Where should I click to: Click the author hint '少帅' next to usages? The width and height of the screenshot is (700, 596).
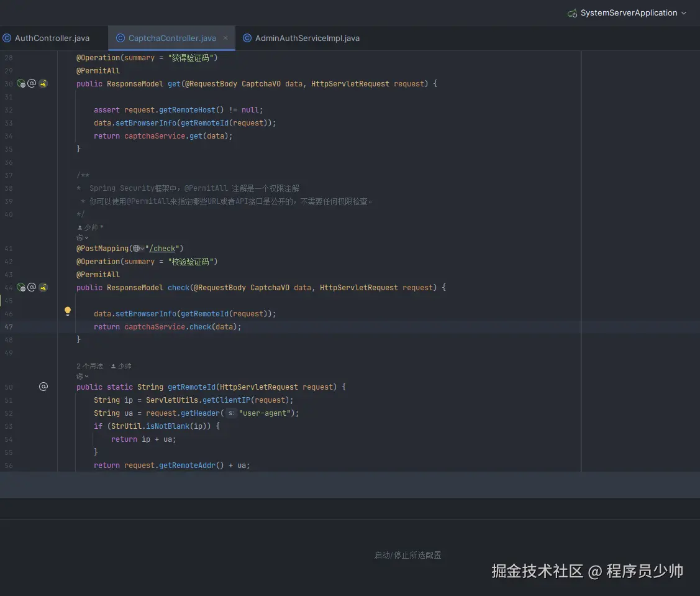(122, 366)
